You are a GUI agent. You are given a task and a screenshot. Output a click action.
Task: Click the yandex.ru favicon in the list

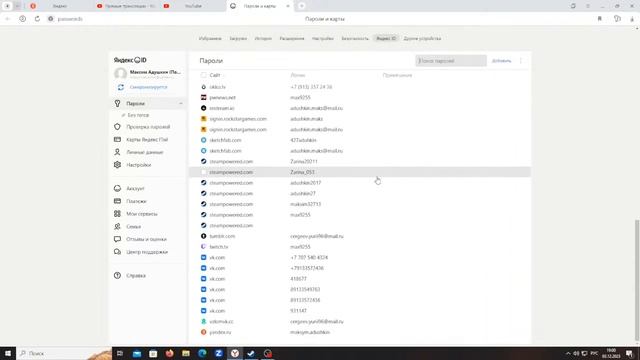coord(204,332)
